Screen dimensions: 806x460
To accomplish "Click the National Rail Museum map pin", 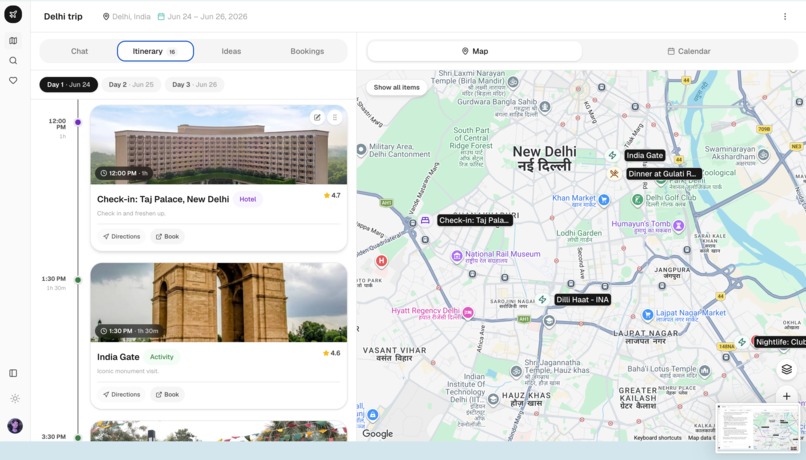I will [456, 256].
